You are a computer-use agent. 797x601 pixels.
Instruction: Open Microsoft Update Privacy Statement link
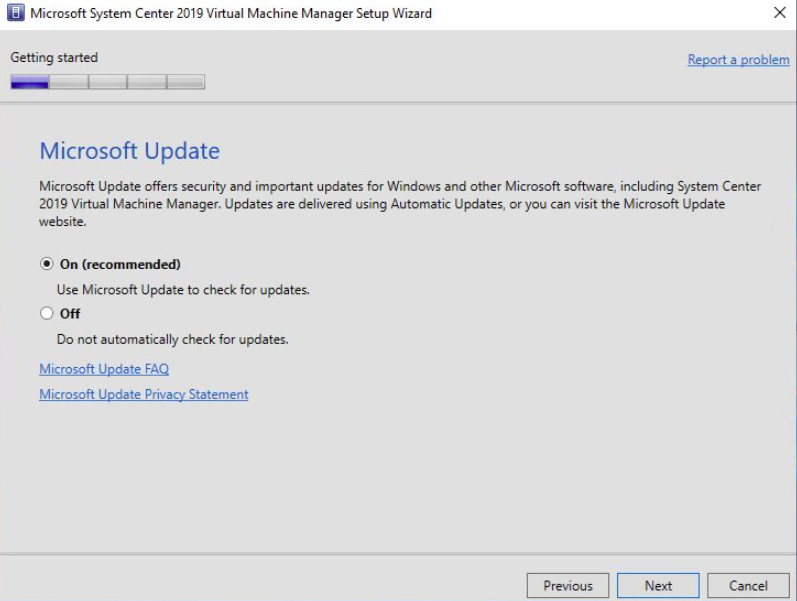(x=144, y=395)
